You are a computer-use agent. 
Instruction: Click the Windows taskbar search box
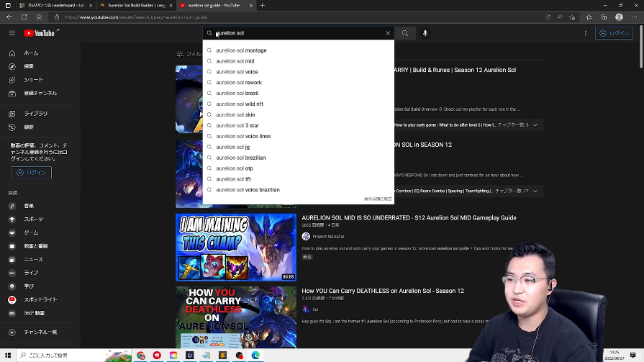(x=74, y=356)
